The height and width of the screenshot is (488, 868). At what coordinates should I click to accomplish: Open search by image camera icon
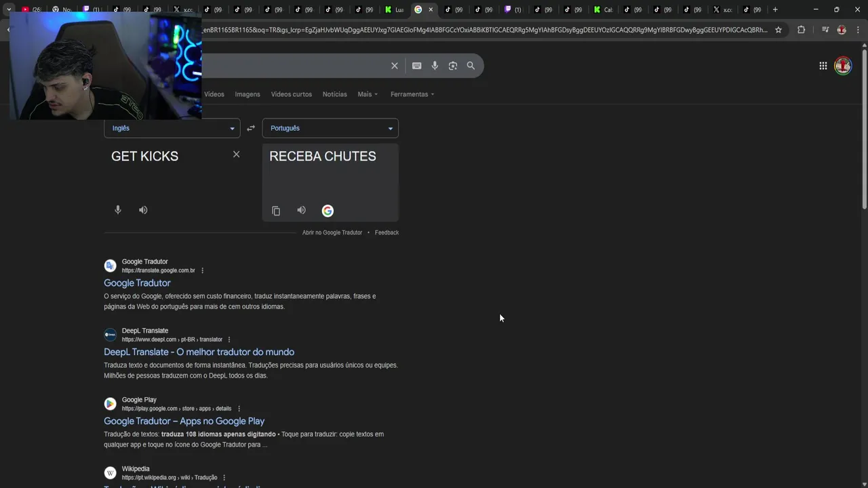pyautogui.click(x=453, y=66)
